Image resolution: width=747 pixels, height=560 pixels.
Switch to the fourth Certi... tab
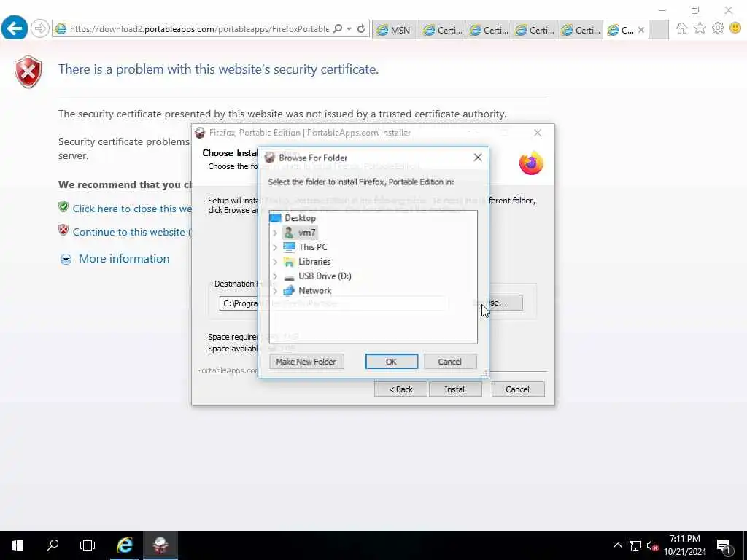[x=580, y=30]
